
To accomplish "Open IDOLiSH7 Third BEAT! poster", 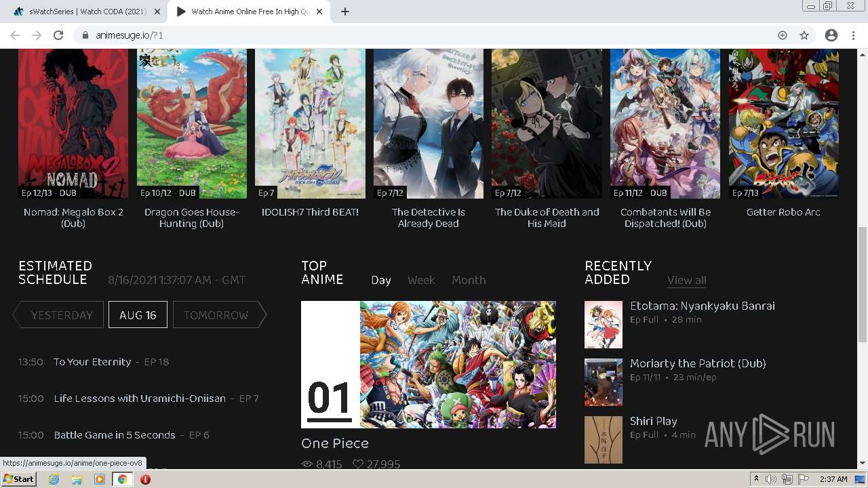I will coord(310,123).
